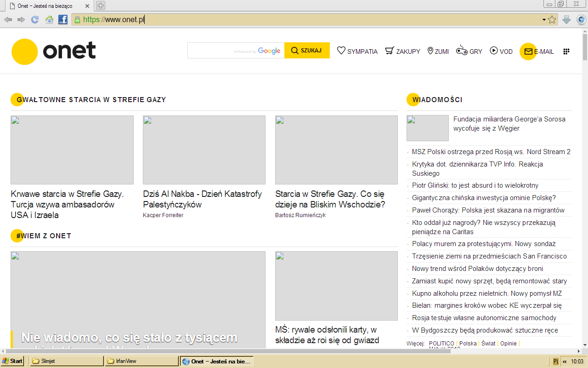This screenshot has height=368, width=588.
Task: Open the Paweł Chorąży migrants headline
Action: (488, 210)
